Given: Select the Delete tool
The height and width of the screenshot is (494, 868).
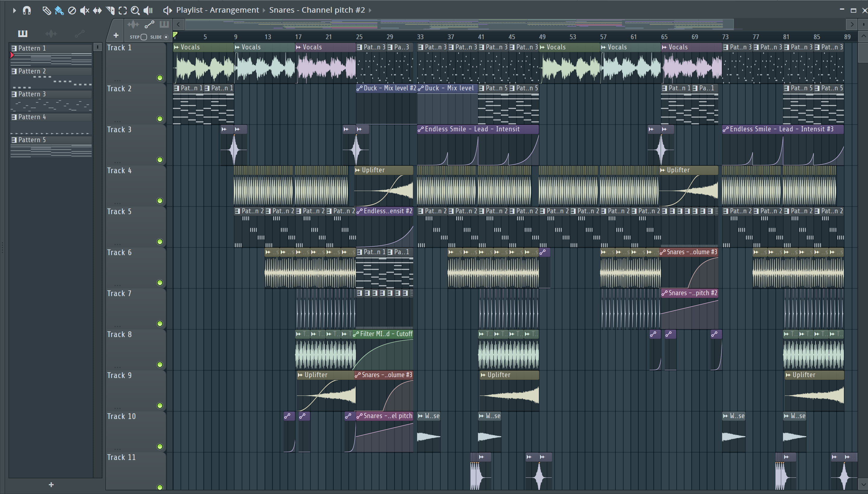Looking at the screenshot, I should pos(72,11).
